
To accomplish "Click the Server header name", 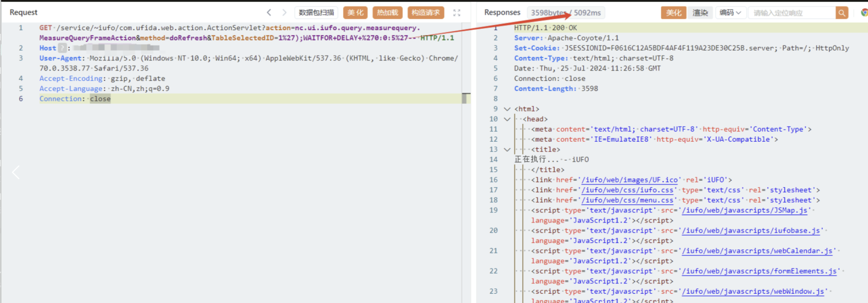I will (x=527, y=38).
